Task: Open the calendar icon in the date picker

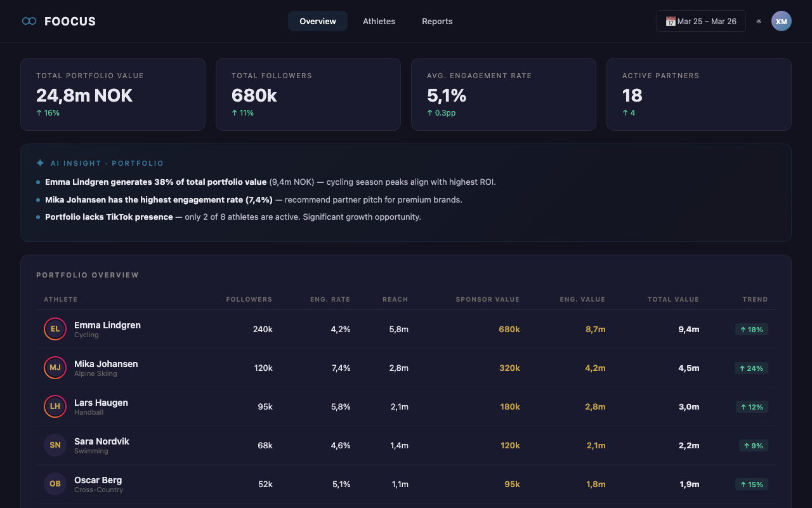Action: pyautogui.click(x=670, y=21)
